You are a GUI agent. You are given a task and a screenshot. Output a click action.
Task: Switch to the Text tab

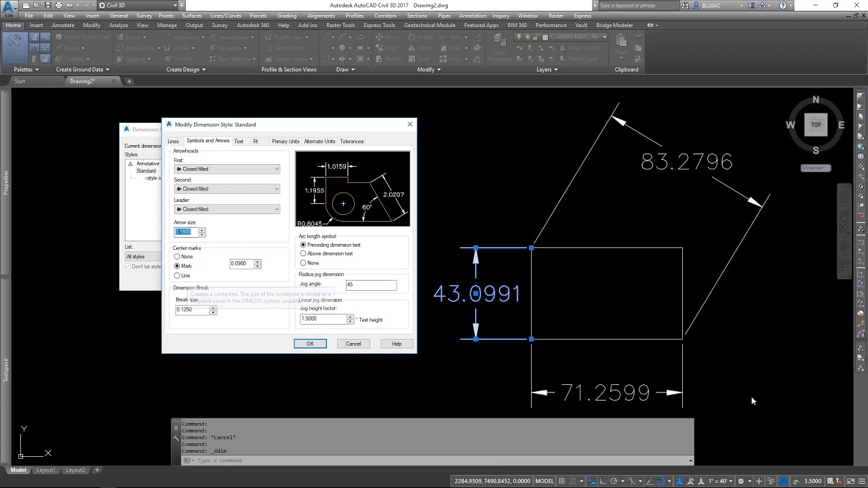point(239,142)
